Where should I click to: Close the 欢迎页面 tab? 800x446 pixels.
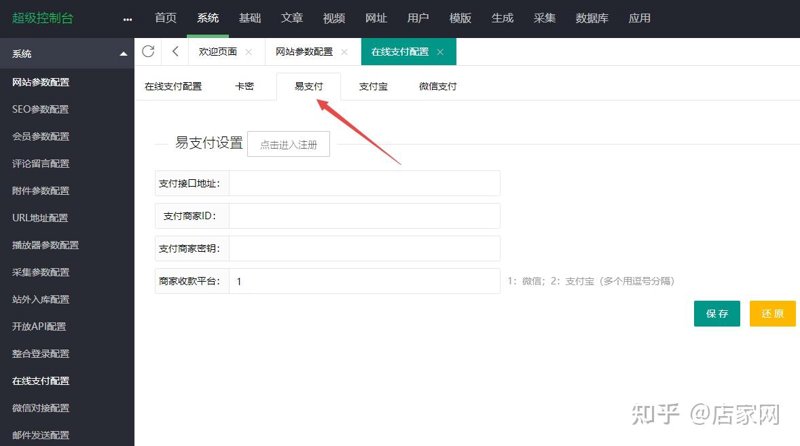pos(248,52)
